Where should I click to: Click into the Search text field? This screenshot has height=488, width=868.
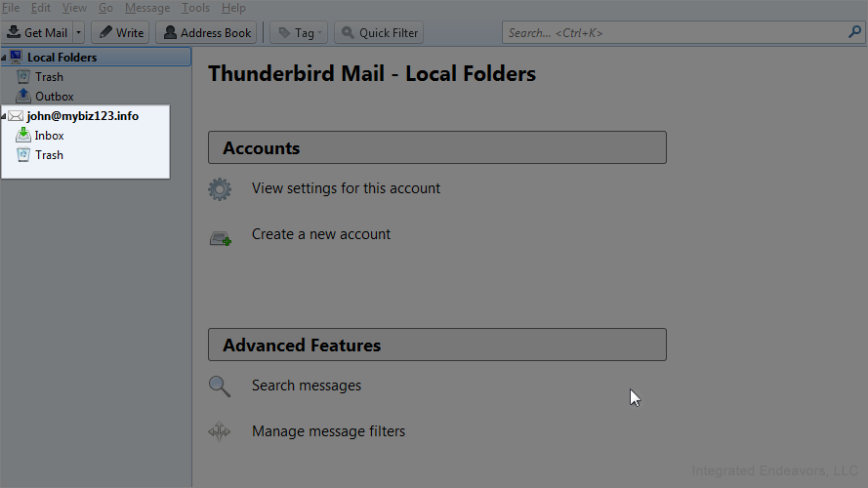point(674,32)
